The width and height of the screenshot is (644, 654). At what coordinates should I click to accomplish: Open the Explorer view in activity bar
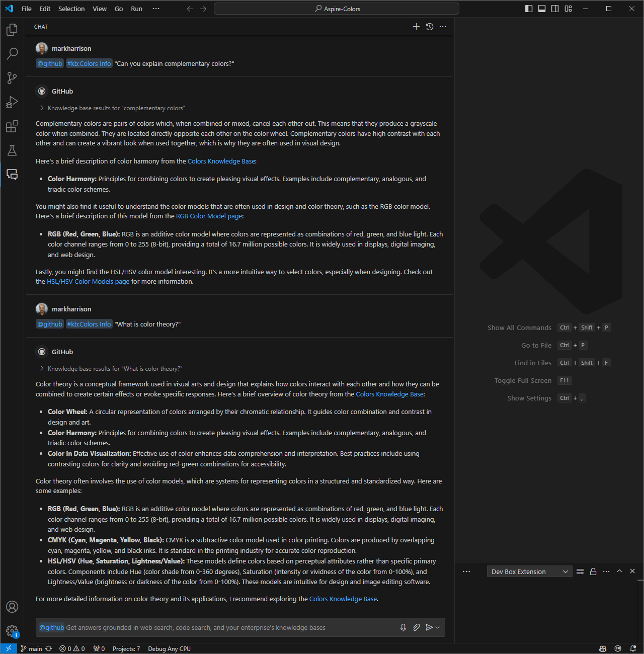[x=12, y=30]
